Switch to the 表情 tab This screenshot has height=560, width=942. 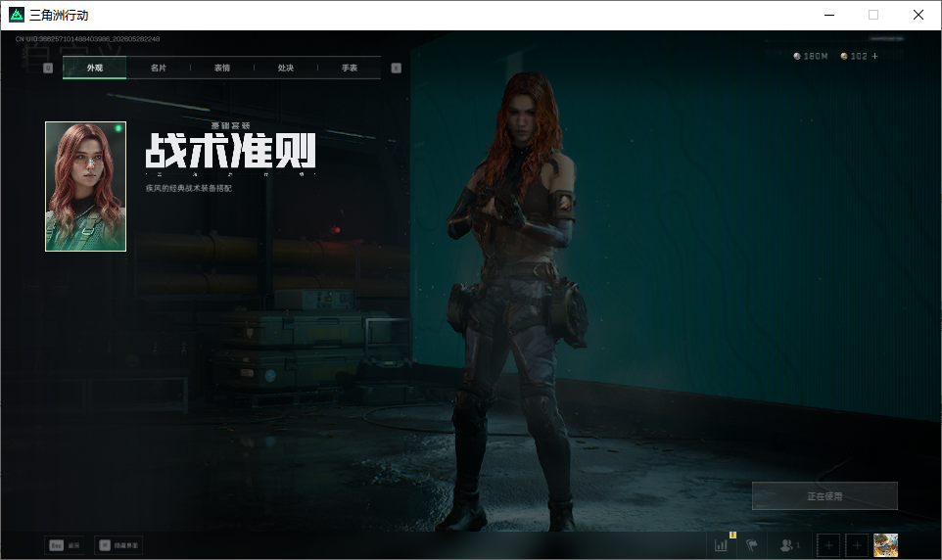[221, 68]
